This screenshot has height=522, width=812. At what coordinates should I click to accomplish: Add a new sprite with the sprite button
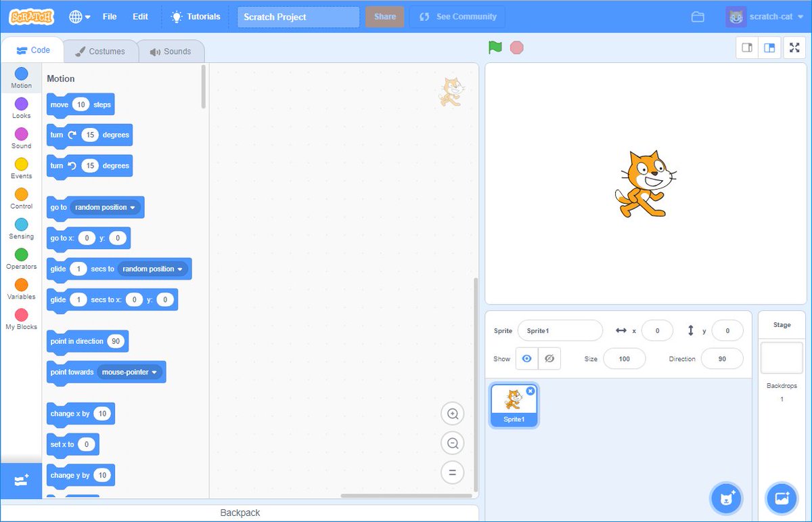click(726, 498)
